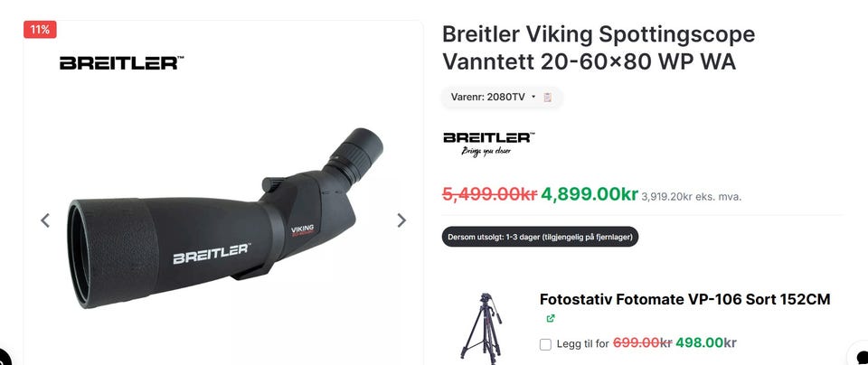Click the round black widget at bottom-left
The width and height of the screenshot is (868, 365).
[5, 357]
